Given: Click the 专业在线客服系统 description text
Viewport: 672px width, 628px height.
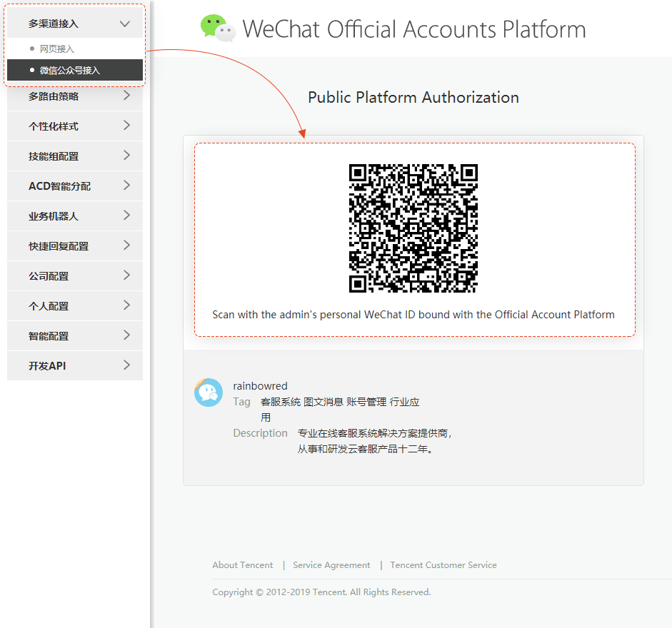Looking at the screenshot, I should point(375,441).
